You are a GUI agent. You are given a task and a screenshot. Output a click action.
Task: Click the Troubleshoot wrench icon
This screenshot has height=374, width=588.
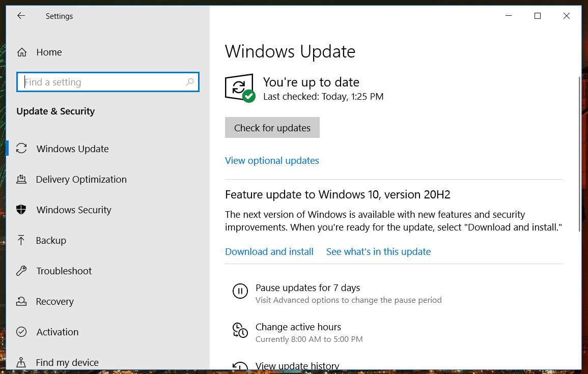(x=21, y=271)
